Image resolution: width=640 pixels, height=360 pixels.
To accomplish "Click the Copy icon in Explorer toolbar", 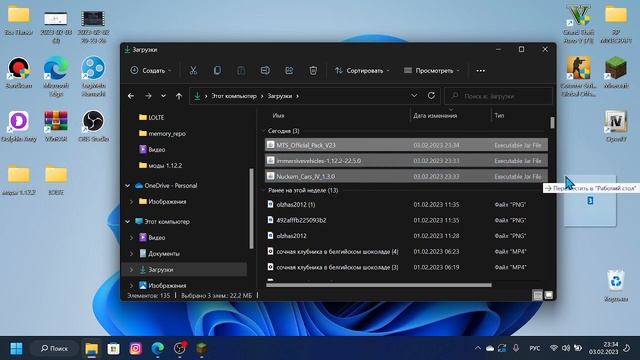I will pyautogui.click(x=217, y=71).
